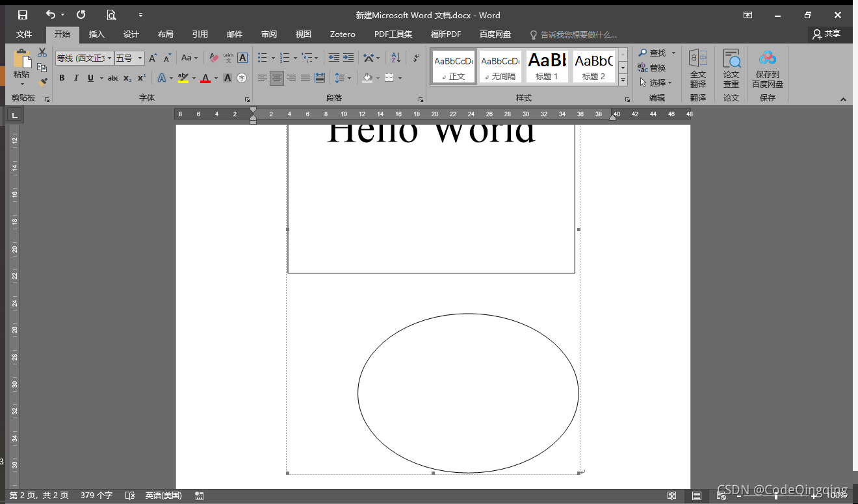Click the Paste (粘贴) icon
858x504 pixels.
tap(21, 60)
